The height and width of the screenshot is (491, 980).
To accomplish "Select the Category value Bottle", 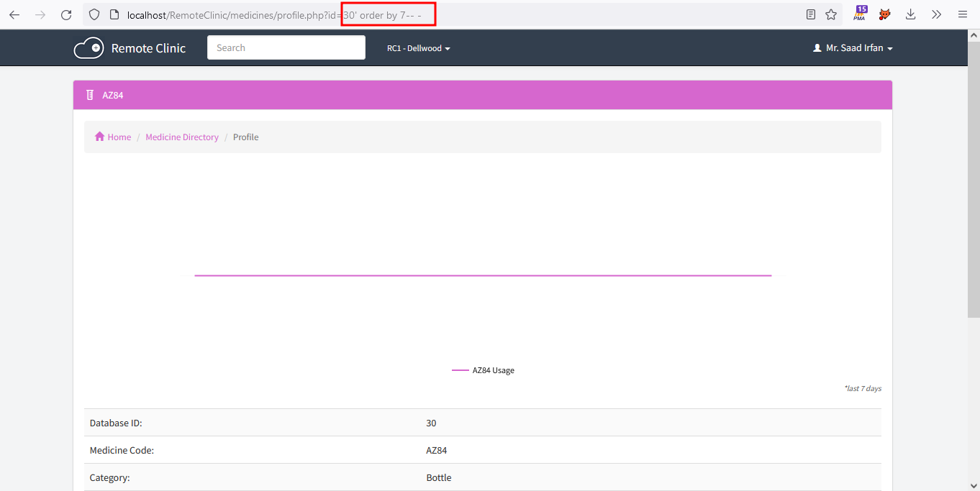I will click(x=439, y=477).
